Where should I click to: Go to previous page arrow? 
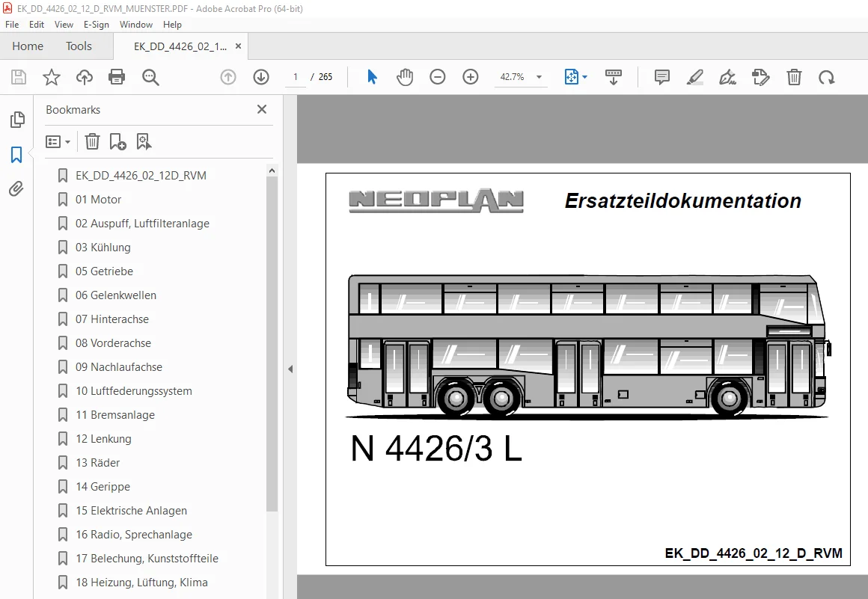[x=228, y=77]
